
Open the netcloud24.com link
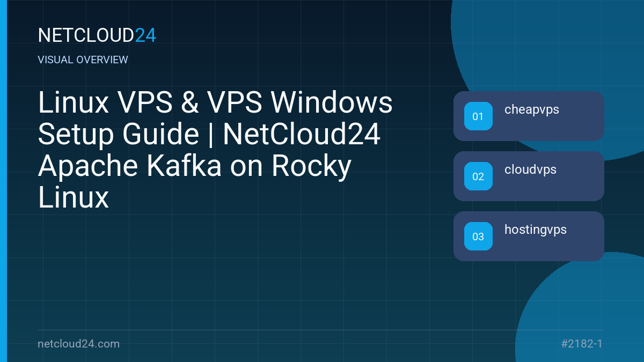point(79,344)
